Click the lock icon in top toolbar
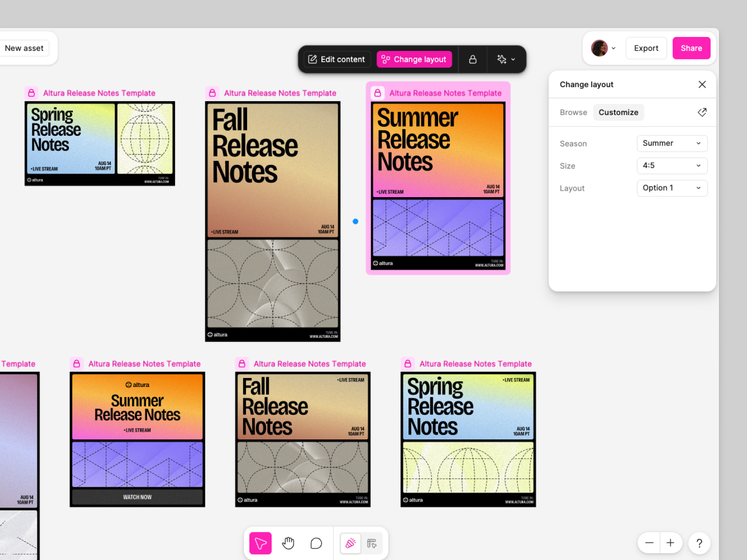Viewport: 747px width, 560px height. pyautogui.click(x=473, y=59)
